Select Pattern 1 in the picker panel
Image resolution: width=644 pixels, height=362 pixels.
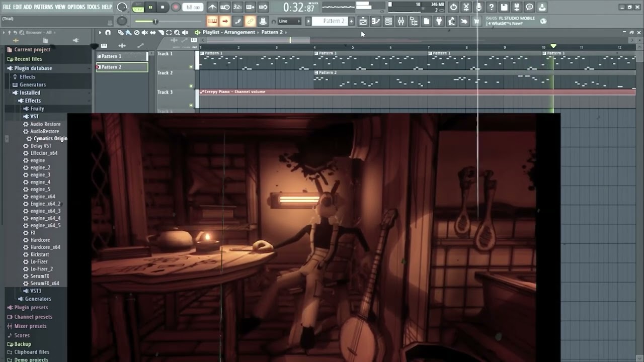(x=121, y=56)
